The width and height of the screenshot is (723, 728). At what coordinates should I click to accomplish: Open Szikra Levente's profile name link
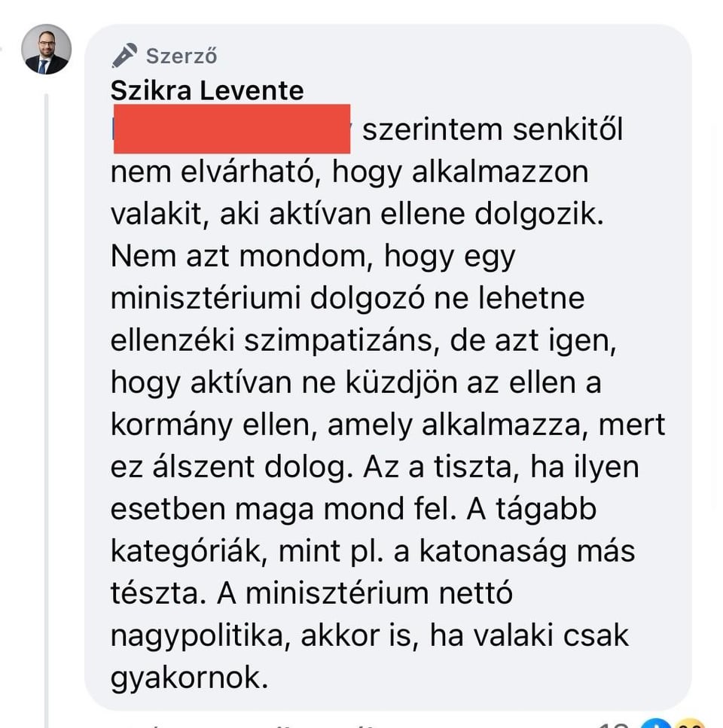point(207,90)
